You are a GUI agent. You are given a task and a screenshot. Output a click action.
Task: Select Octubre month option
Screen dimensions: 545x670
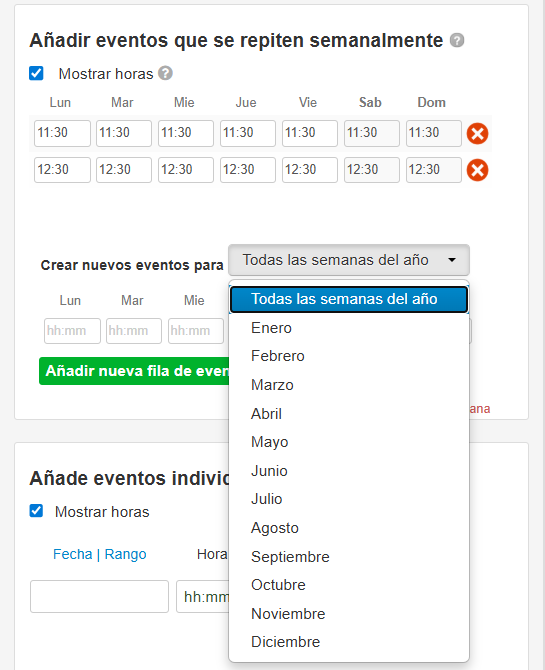coord(349,585)
